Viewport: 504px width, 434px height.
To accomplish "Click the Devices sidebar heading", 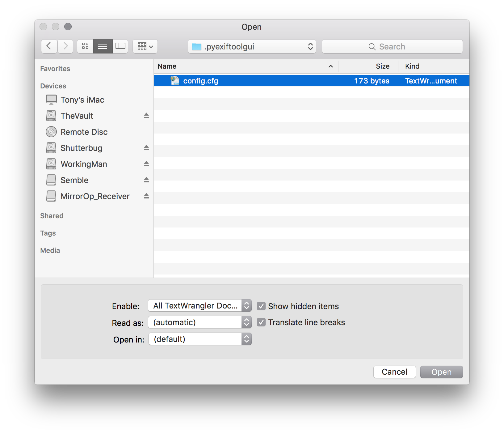I will coord(53,86).
